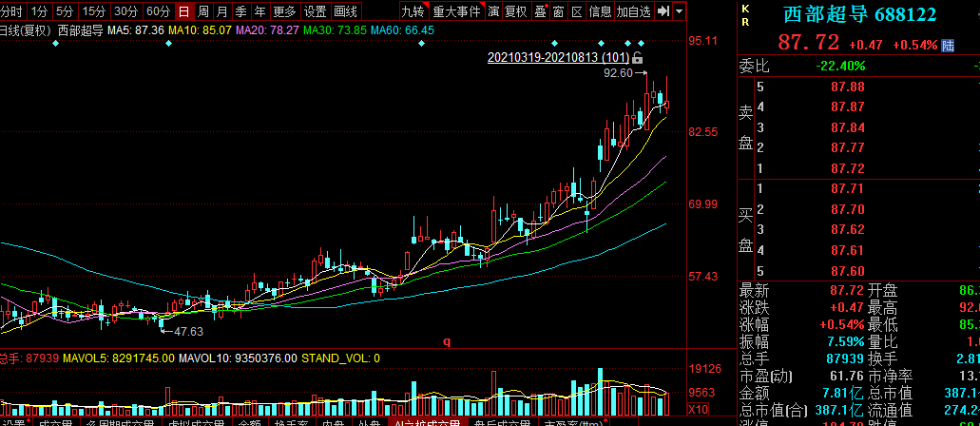The image size is (980, 426).
Task: Toggle the 复权 price adjustment button
Action: (515, 11)
